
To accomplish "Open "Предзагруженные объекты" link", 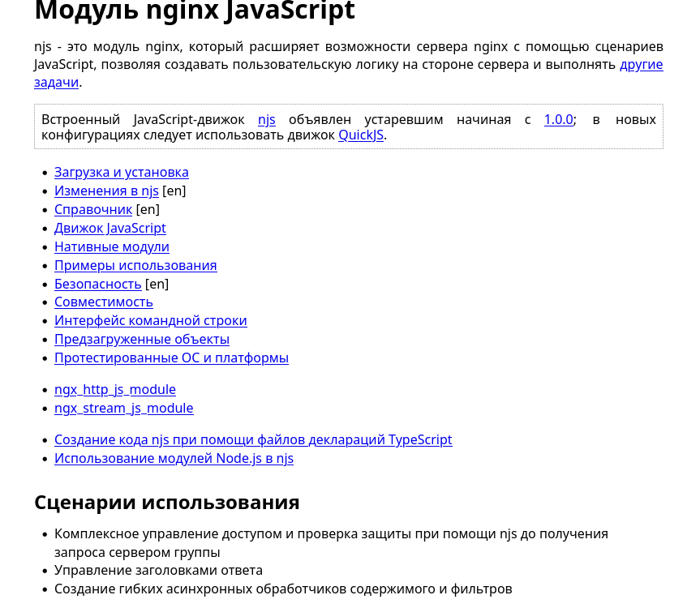I will [142, 340].
